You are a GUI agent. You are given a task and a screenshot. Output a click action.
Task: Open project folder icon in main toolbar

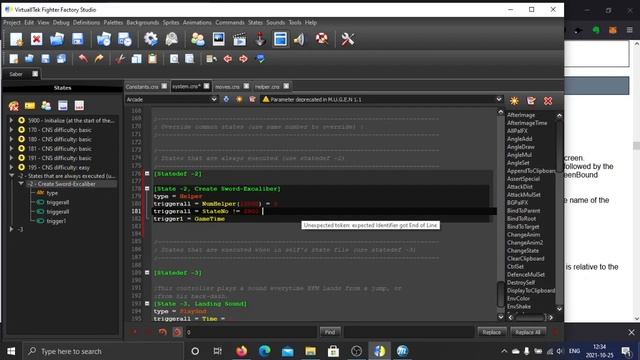click(x=57, y=39)
